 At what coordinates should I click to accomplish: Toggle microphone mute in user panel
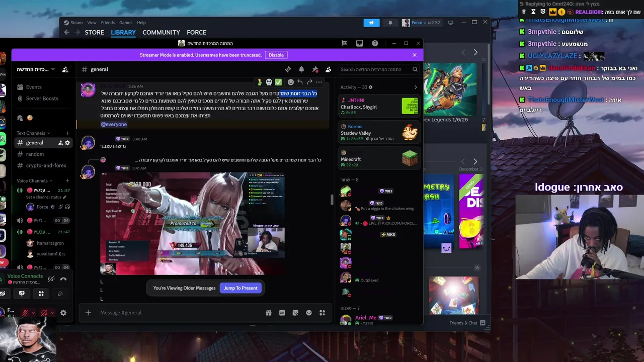(x=24, y=313)
